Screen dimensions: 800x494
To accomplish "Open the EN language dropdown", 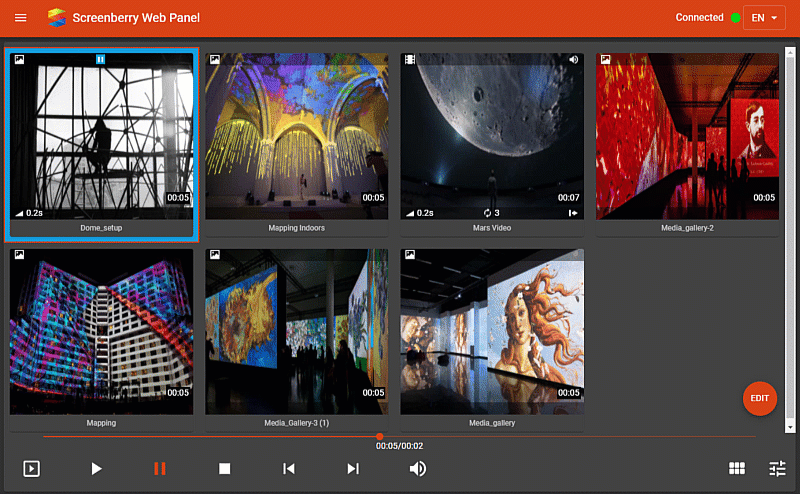I will point(764,18).
